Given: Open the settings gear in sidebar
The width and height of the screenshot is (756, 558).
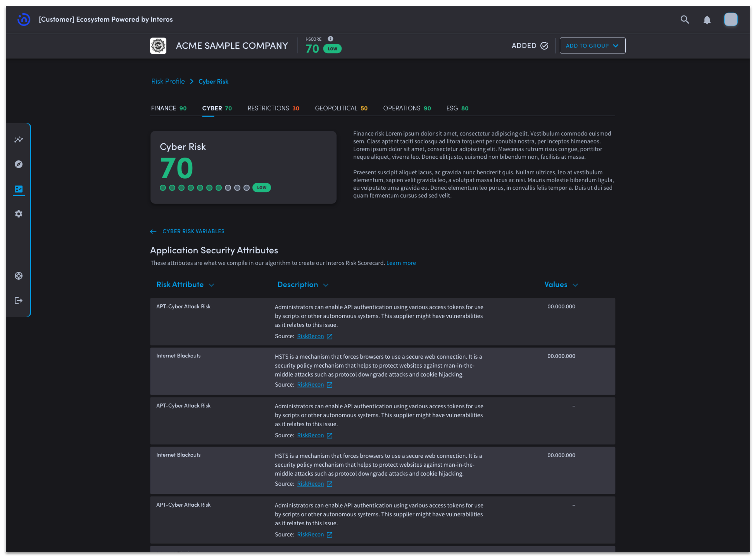Looking at the screenshot, I should pyautogui.click(x=18, y=214).
